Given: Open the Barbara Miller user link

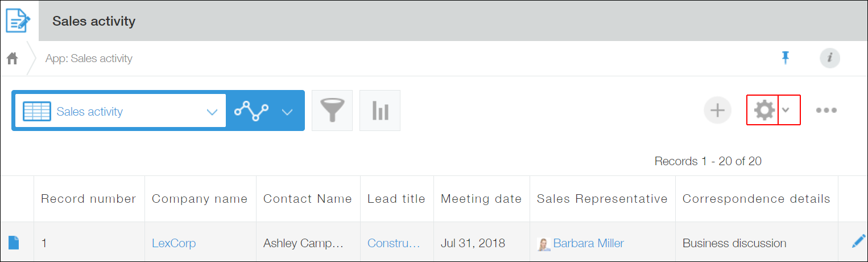Looking at the screenshot, I should click(588, 243).
